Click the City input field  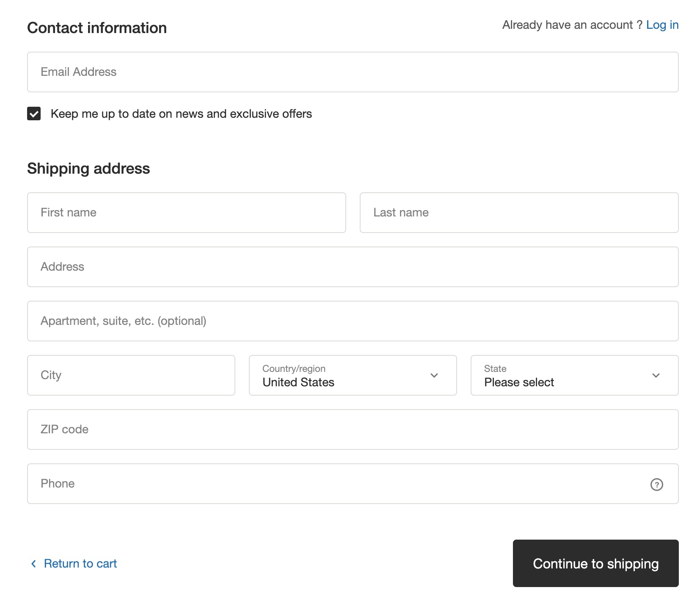[x=131, y=375]
